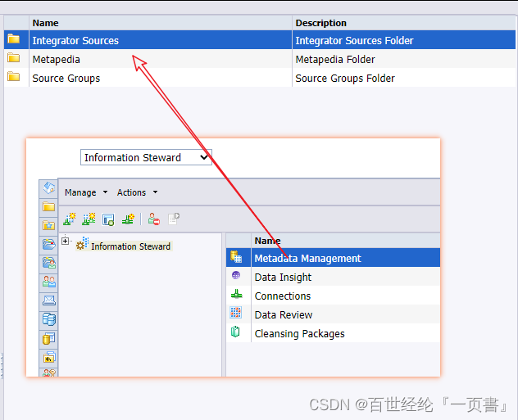Select the Data Review row
518x420 pixels.
point(333,314)
